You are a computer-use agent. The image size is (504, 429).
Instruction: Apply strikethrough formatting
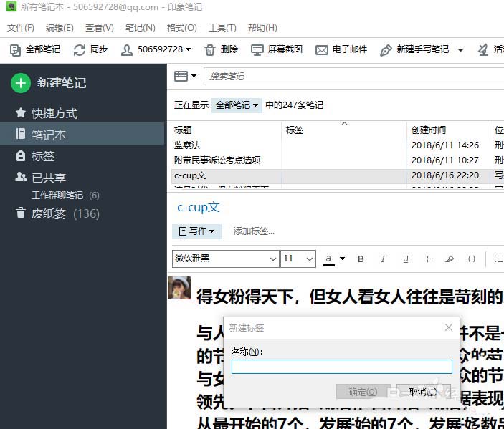(x=427, y=259)
